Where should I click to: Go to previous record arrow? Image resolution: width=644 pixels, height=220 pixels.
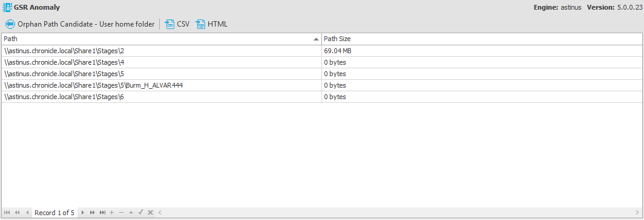point(27,213)
